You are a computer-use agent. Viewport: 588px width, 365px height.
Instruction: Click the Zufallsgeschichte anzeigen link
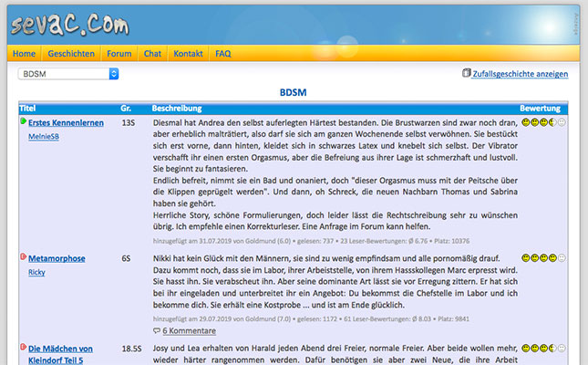[520, 74]
